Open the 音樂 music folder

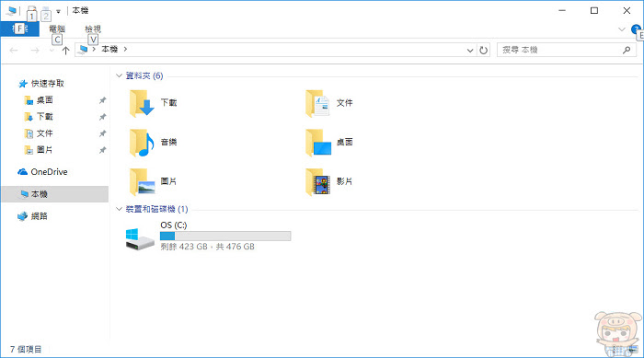[142, 143]
